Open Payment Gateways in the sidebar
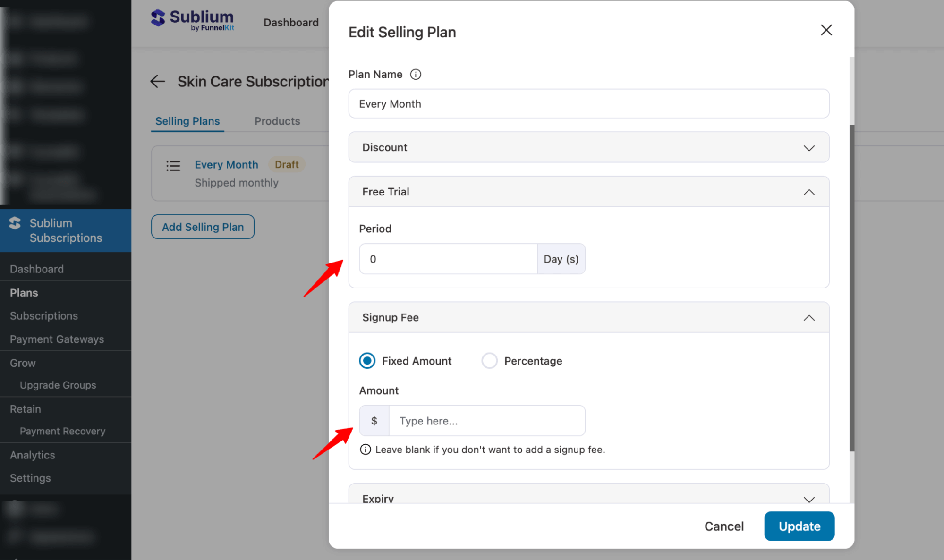Viewport: 944px width, 560px height. pyautogui.click(x=57, y=339)
